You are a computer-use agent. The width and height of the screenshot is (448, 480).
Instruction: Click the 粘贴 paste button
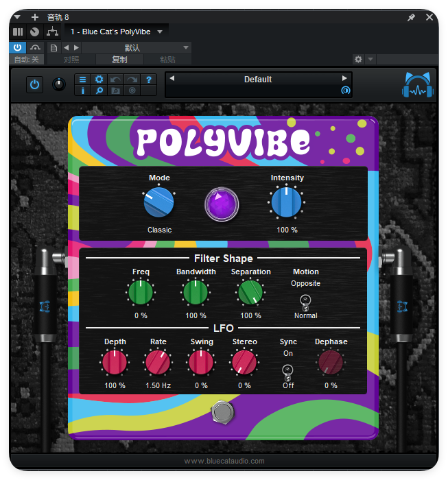tap(167, 60)
